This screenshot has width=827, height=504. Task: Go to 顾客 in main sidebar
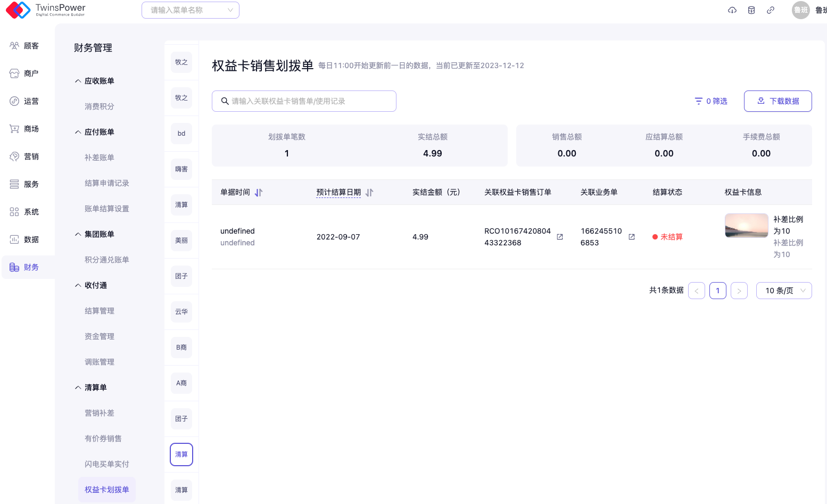click(x=24, y=46)
